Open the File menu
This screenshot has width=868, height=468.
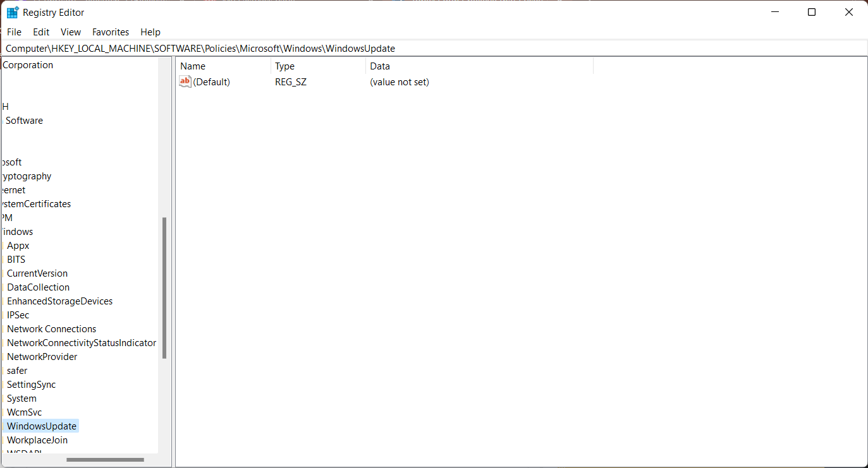point(14,32)
